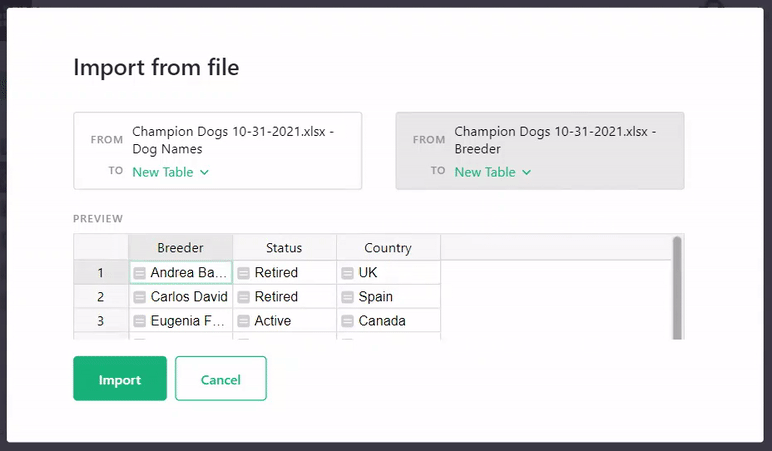Cancel the import dialog
This screenshot has height=451, width=772.
click(x=220, y=379)
